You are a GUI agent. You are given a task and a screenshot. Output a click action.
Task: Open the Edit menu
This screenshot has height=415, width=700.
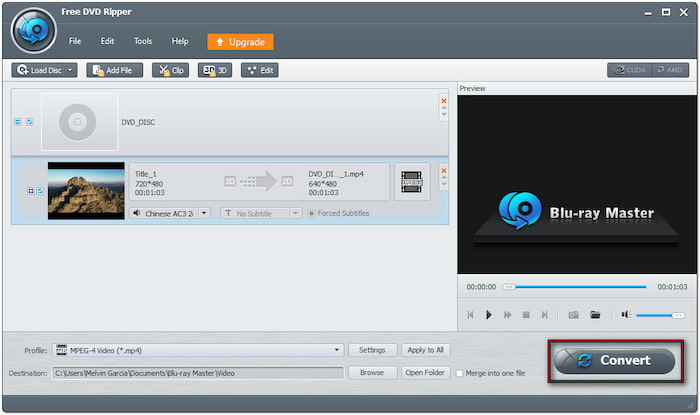[x=107, y=41]
